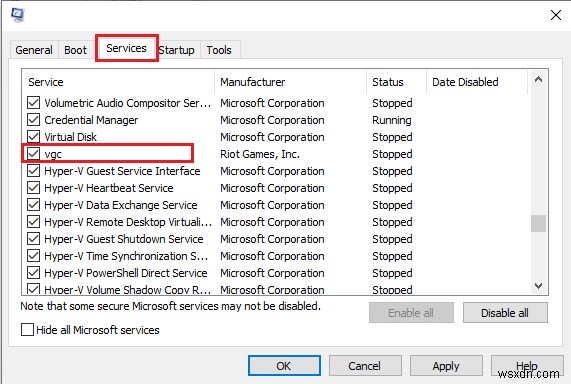571x384 pixels.
Task: Click the Cancel button
Action: click(x=365, y=365)
